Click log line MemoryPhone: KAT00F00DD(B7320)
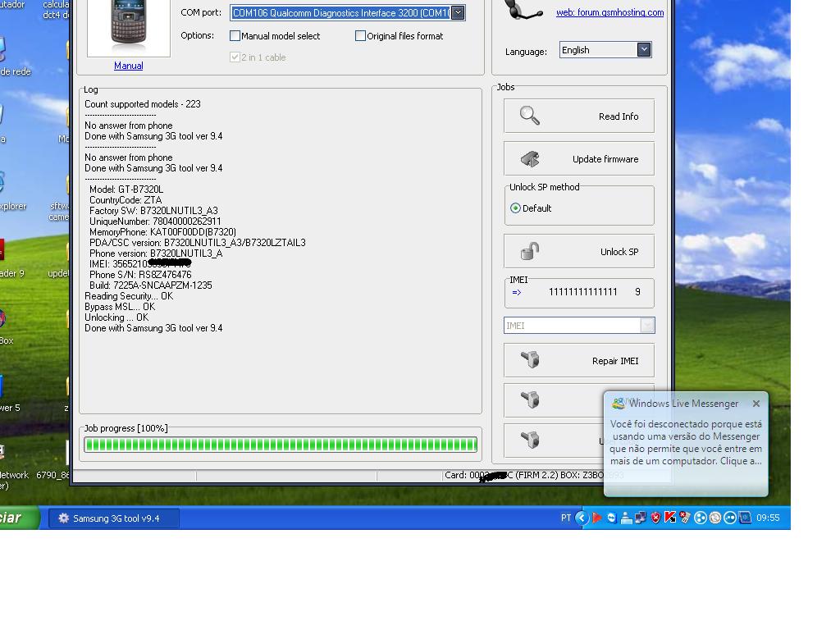The width and height of the screenshot is (840, 630). click(162, 232)
